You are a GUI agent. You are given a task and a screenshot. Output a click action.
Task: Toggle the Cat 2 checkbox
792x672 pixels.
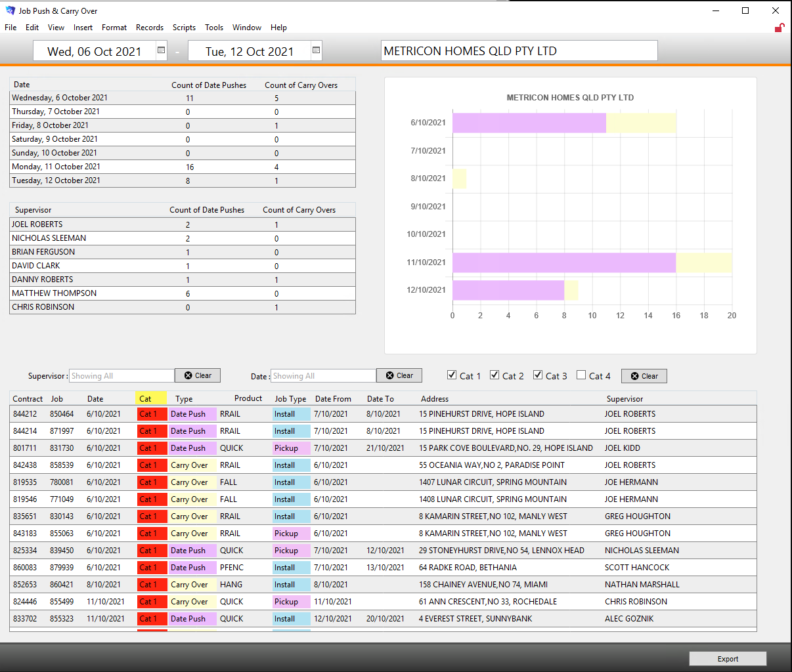[495, 375]
